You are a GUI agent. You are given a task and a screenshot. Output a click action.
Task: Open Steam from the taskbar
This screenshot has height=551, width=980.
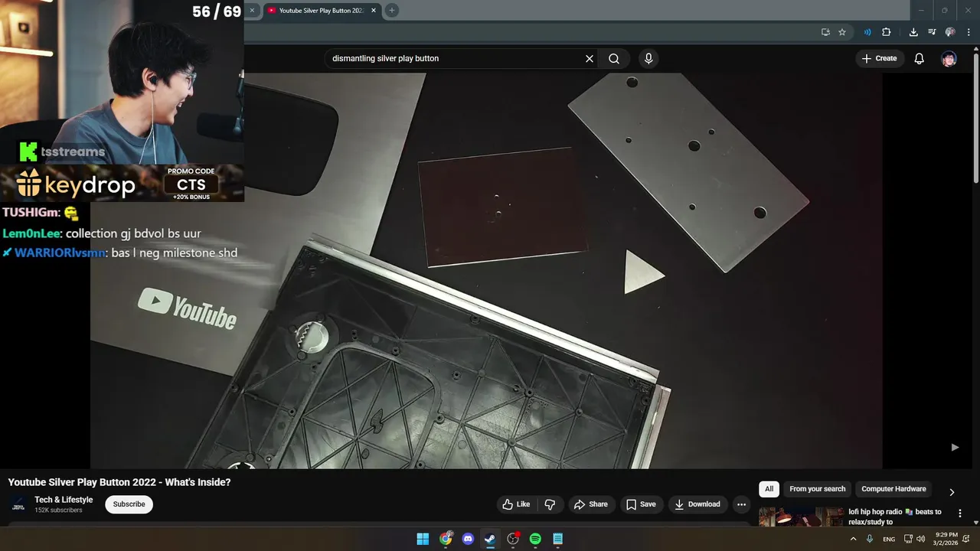coord(490,539)
